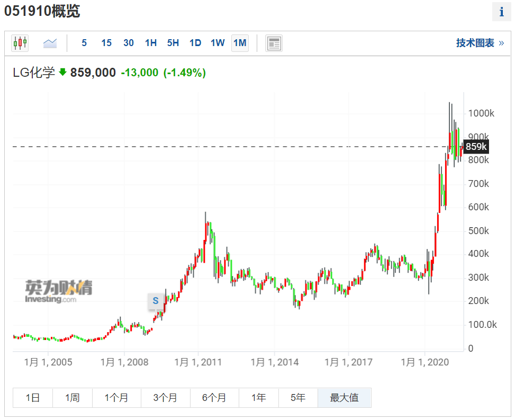Switch to 1D interval
This screenshot has width=515, height=420.
click(x=195, y=43)
